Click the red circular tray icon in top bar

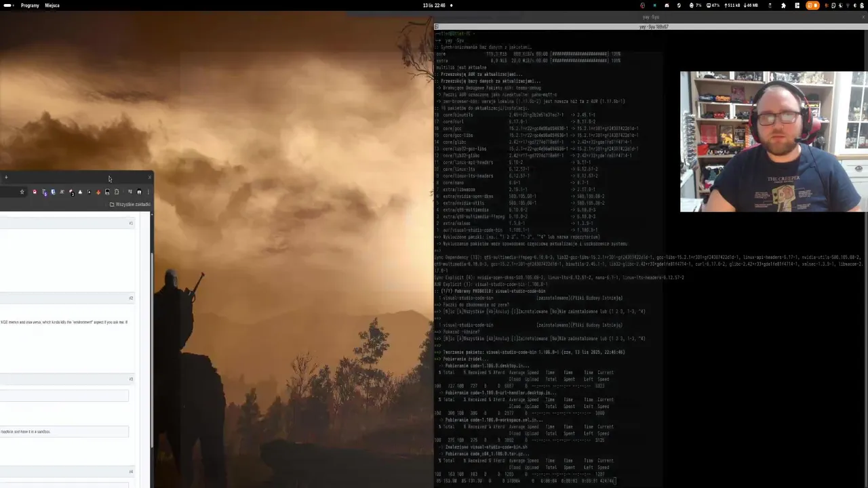(642, 5)
